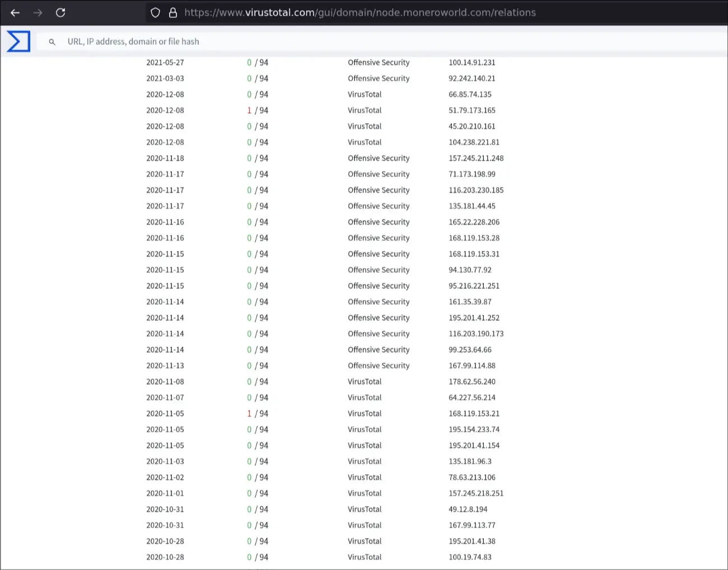Open IP address 51.79.173.165
The image size is (728, 570).
pyautogui.click(x=472, y=110)
